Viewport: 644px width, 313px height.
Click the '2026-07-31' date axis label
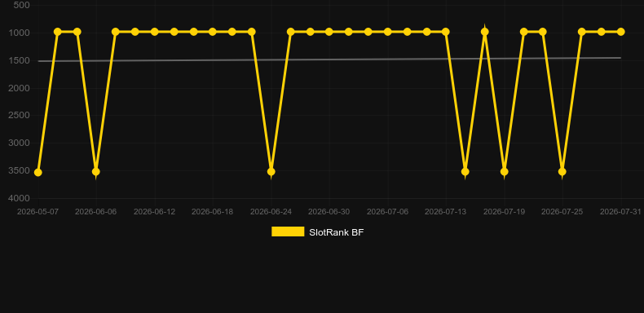620,212
